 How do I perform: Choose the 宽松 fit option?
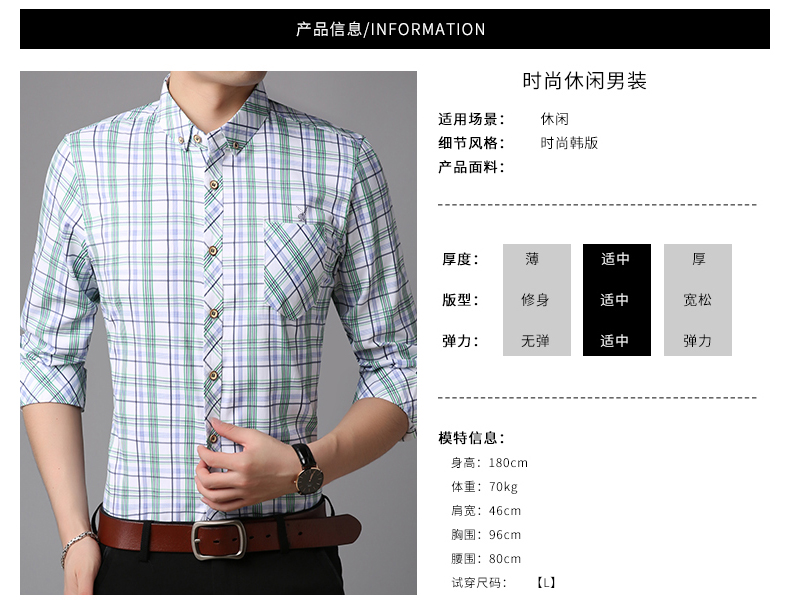coord(697,300)
